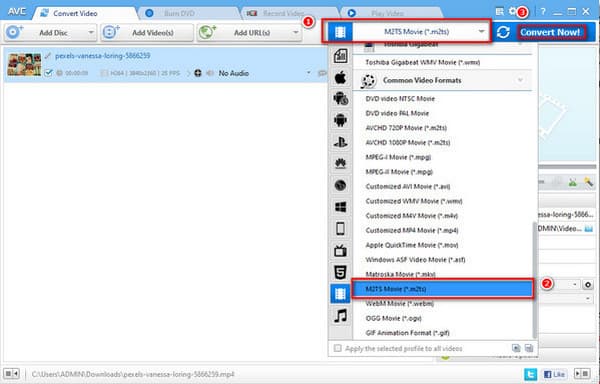This screenshot has height=384, width=600.
Task: Select the BlackBerry category icon
Action: click(x=340, y=185)
